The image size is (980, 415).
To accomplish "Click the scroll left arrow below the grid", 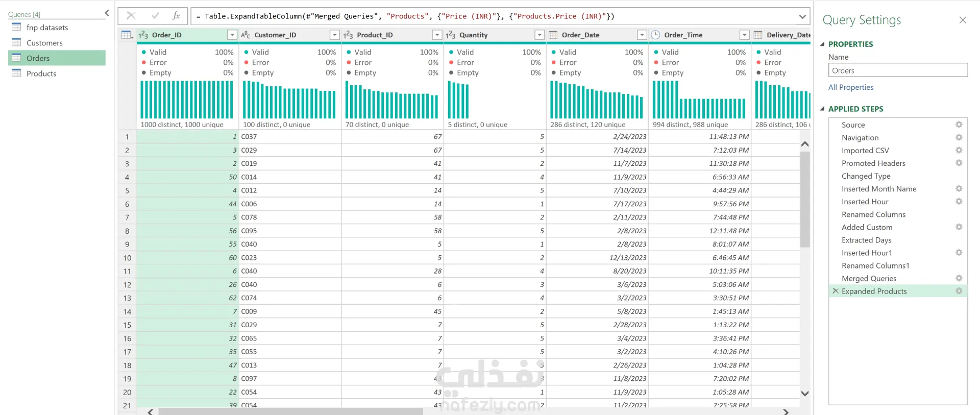I will [150, 411].
